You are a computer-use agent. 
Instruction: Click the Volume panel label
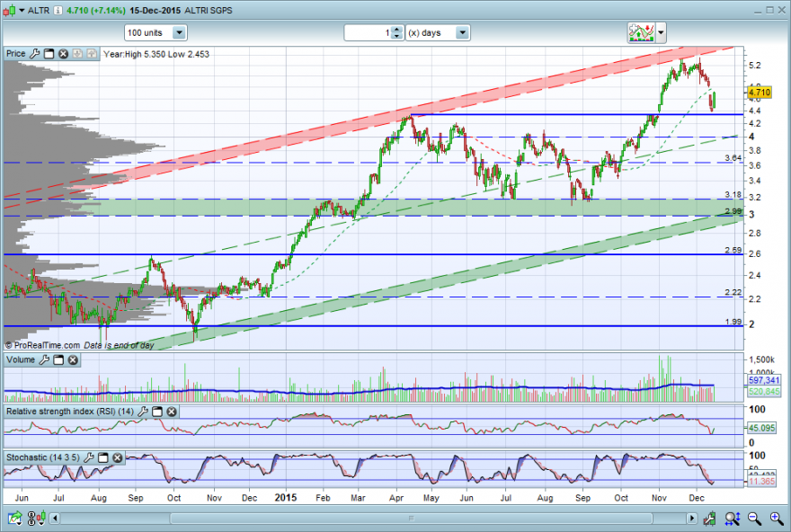click(21, 359)
